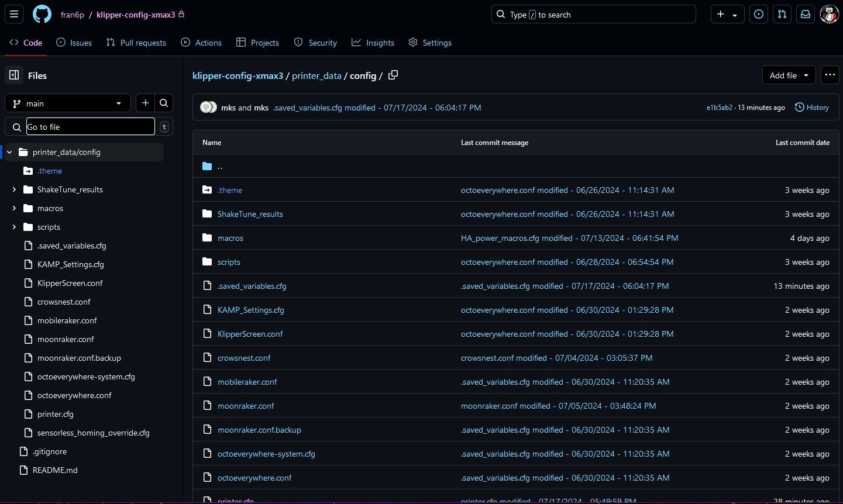Navigate to klipper-config-xmax3 breadcrumb root
The width and height of the screenshot is (843, 504).
(x=238, y=75)
